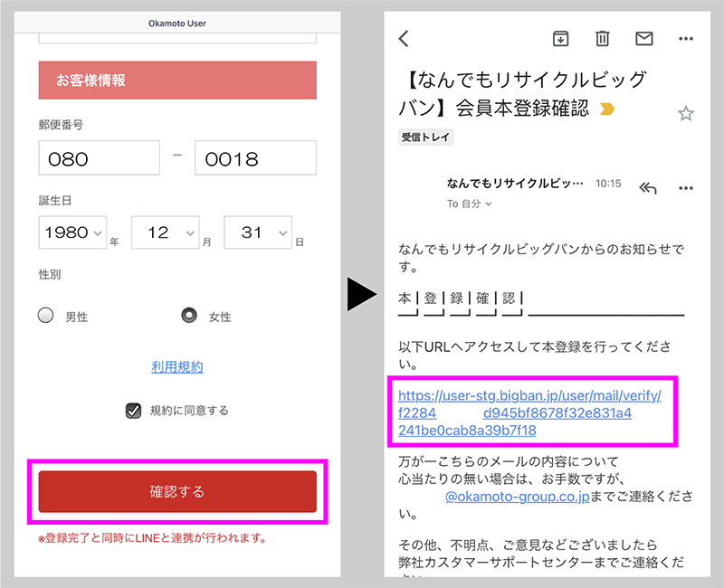Image resolution: width=724 pixels, height=588 pixels.
Task: Mark email unread with envelope icon
Action: [x=644, y=38]
